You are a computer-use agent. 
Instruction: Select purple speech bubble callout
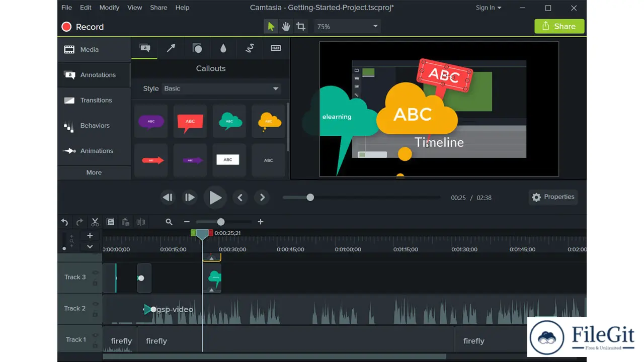(151, 121)
